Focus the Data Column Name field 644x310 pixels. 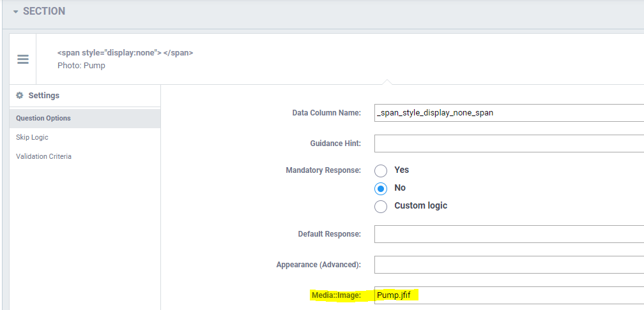(509, 113)
